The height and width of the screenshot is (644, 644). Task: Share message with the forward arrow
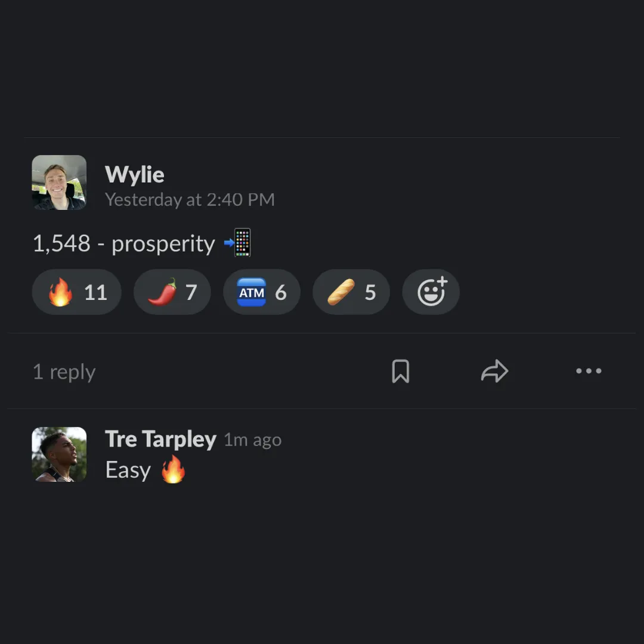coord(494,371)
